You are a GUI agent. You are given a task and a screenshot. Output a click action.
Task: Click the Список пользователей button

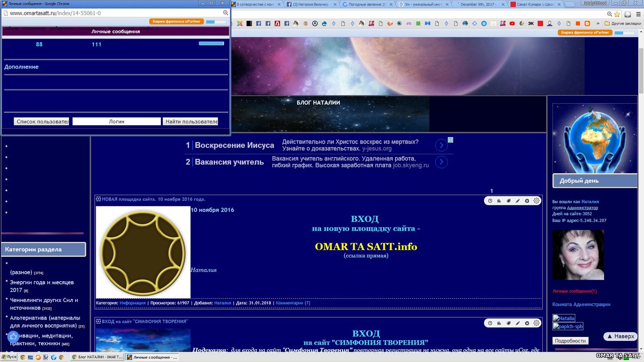[x=42, y=121]
